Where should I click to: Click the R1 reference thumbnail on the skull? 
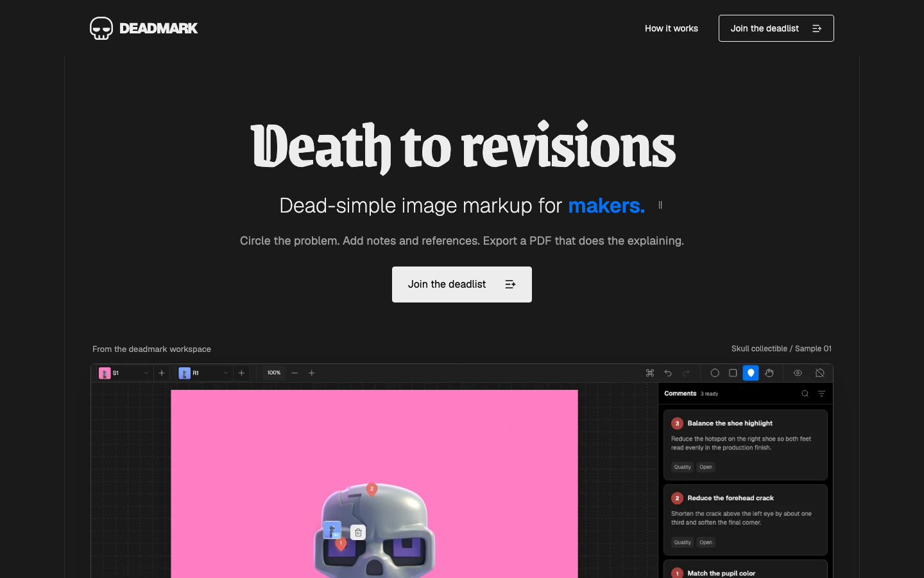(332, 530)
